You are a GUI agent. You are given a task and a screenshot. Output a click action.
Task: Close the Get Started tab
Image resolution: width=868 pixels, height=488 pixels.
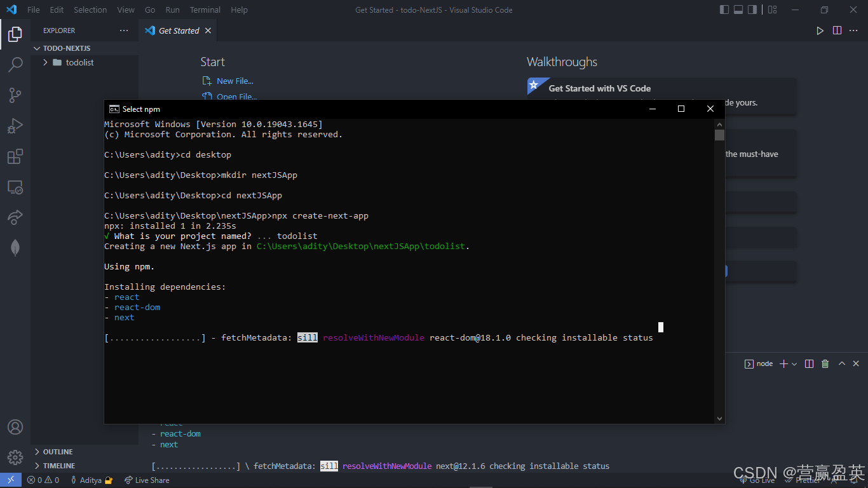[x=208, y=30]
